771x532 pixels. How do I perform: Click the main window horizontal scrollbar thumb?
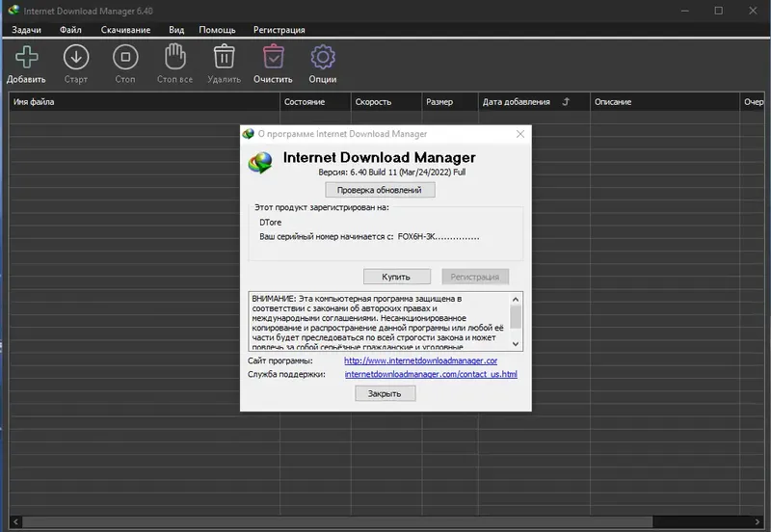(x=337, y=521)
